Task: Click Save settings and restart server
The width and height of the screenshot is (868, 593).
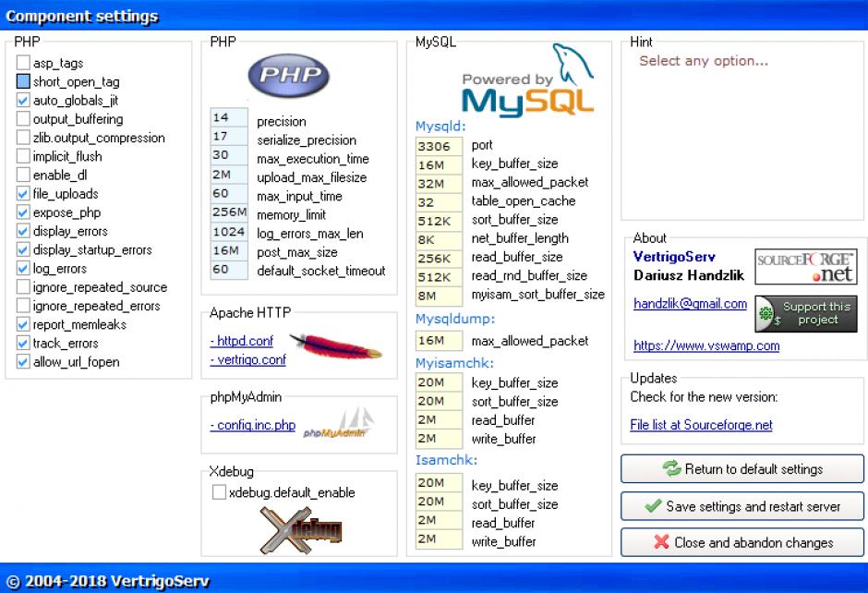Action: (x=741, y=506)
